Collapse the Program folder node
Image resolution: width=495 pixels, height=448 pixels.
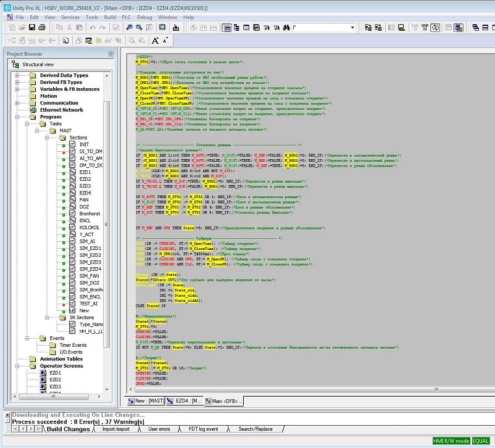17,117
